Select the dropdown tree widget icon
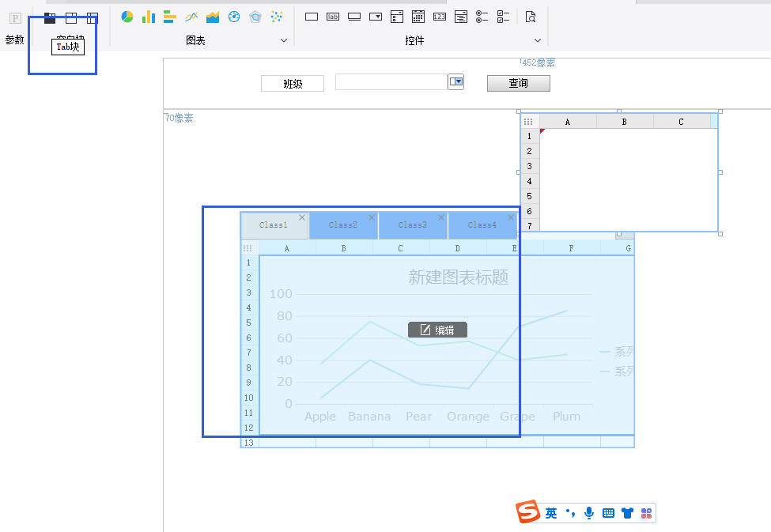 click(397, 17)
